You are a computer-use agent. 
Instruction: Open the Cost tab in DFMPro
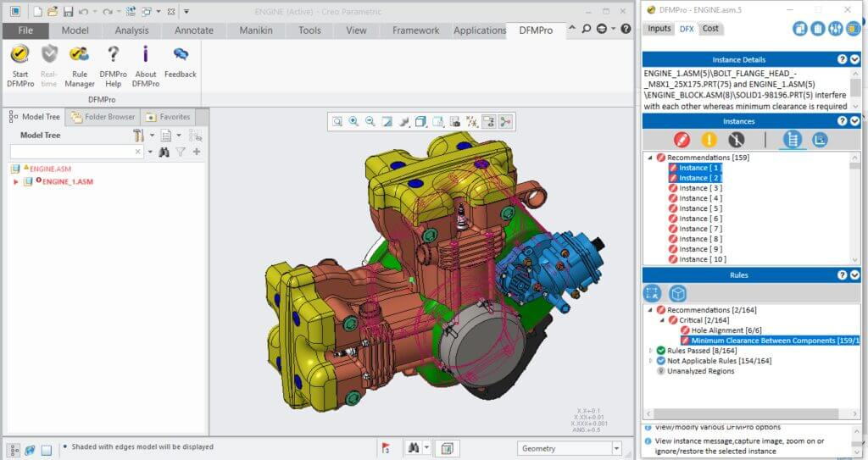point(710,28)
